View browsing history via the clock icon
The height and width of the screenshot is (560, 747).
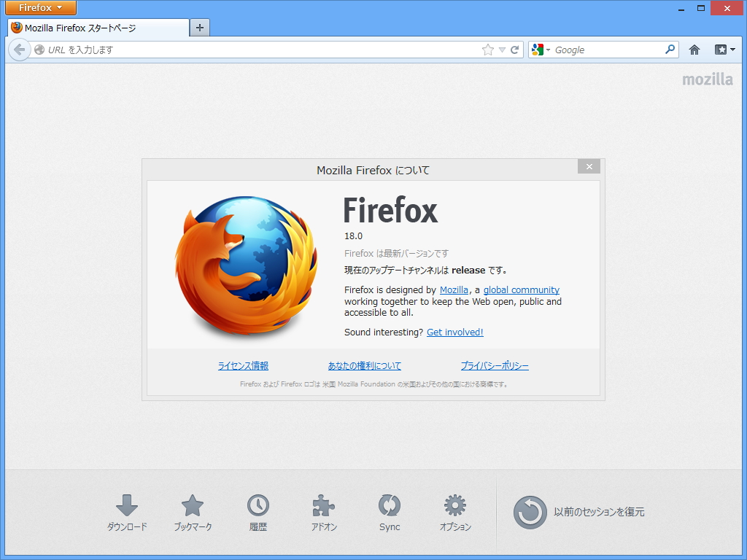[258, 505]
